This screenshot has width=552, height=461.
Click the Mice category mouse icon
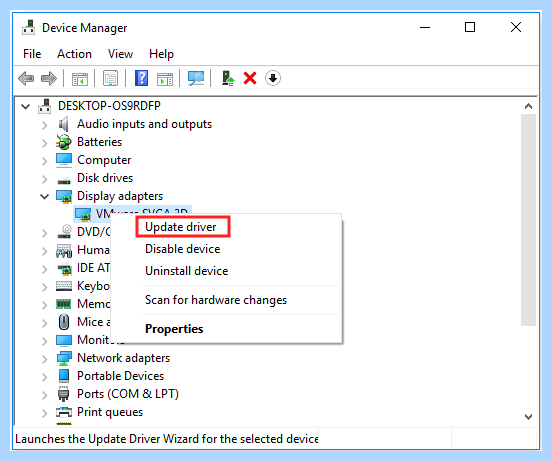64,322
